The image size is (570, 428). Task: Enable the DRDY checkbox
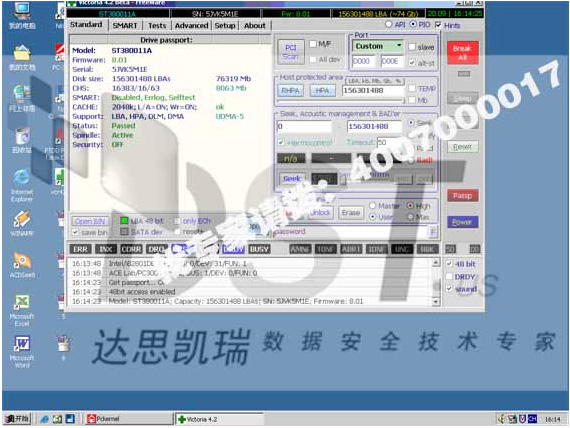click(449, 277)
